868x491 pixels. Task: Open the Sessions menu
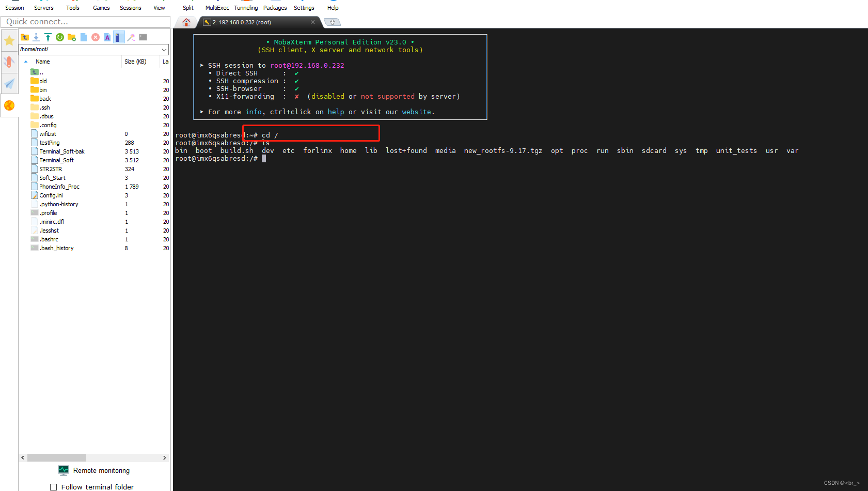tap(131, 8)
